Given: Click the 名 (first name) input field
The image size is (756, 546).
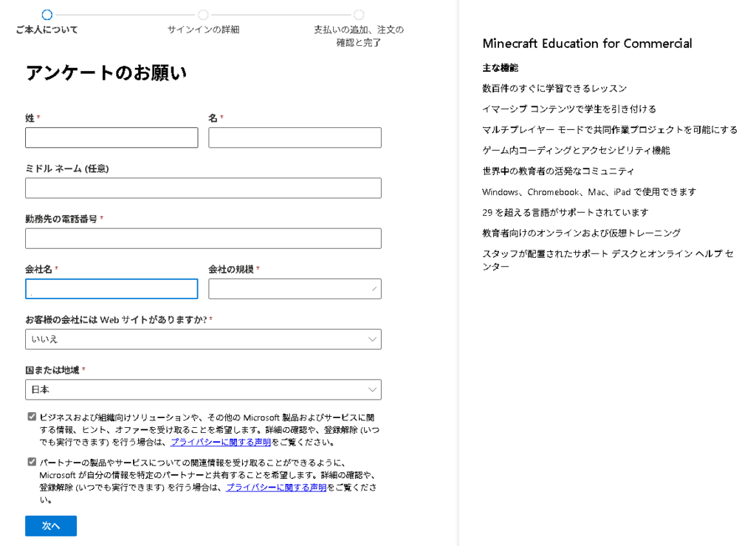Looking at the screenshot, I should tap(295, 137).
